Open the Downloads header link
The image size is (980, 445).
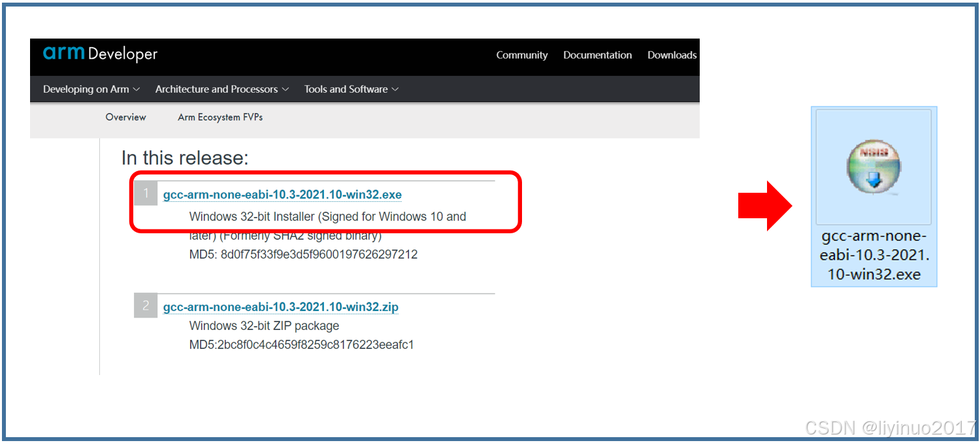tap(672, 55)
